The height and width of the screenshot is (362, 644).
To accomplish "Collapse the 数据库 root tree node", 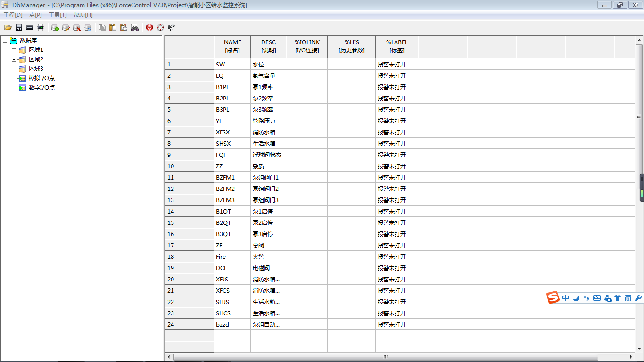I will pyautogui.click(x=5, y=41).
